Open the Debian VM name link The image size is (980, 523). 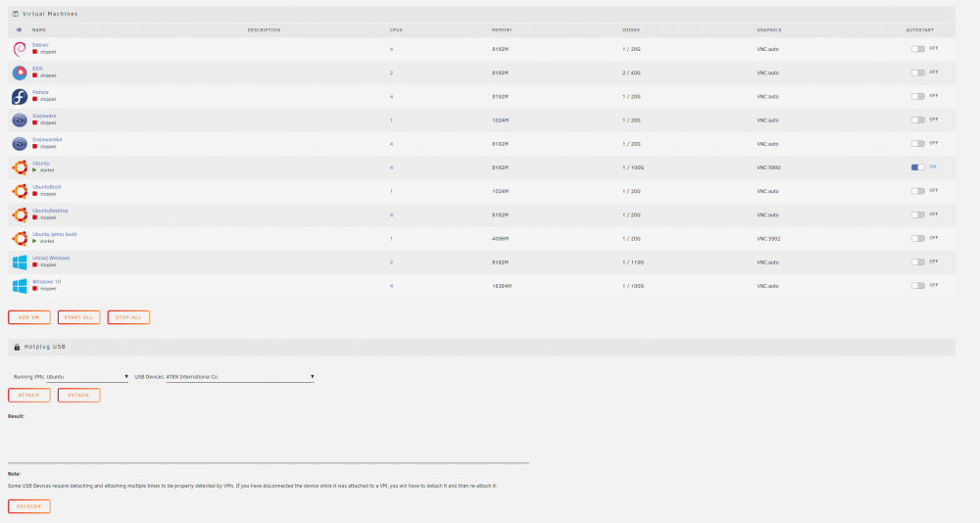coord(40,45)
